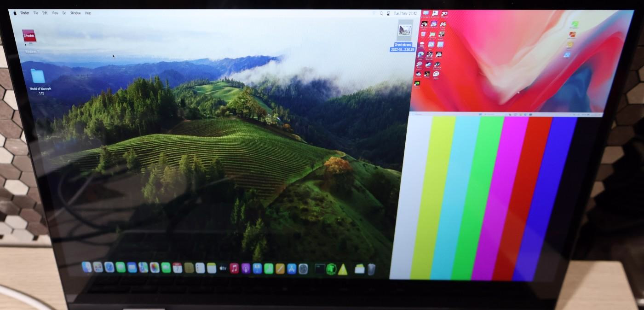Open Spotlight search in menu bar
644x310 pixels.
tap(381, 14)
